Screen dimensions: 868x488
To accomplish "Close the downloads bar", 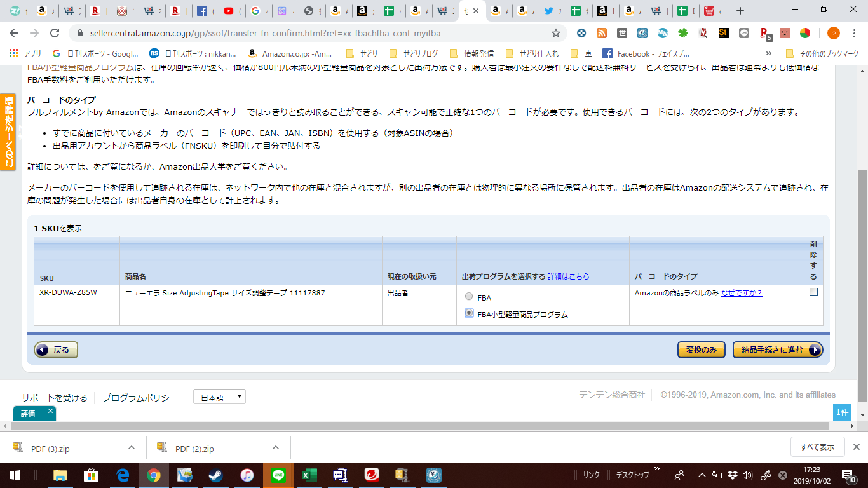I will tap(857, 447).
